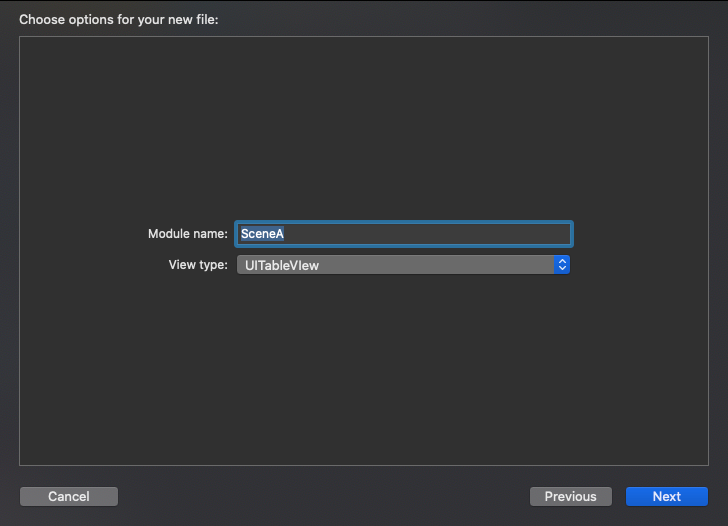
Task: Cancel the new file dialog
Action: click(x=69, y=496)
